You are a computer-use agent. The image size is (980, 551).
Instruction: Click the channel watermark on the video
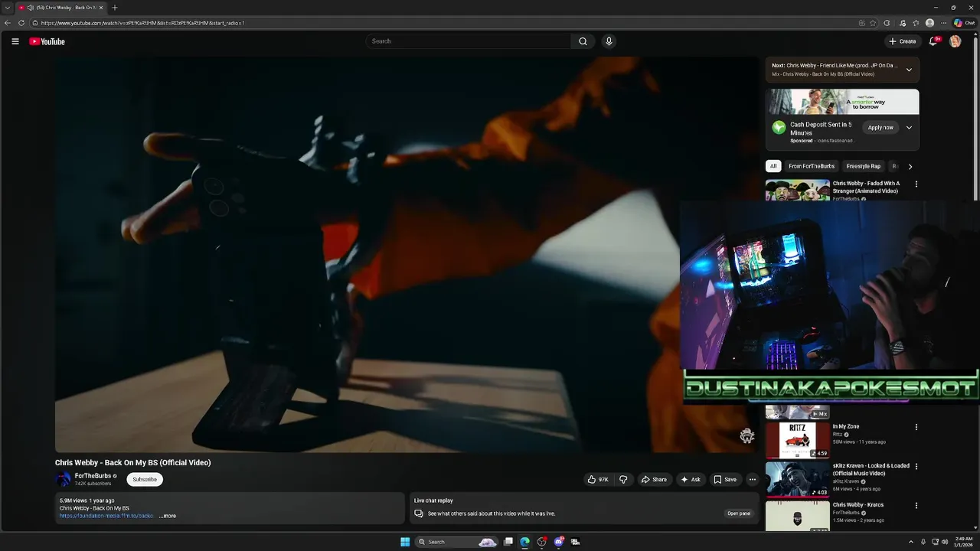pyautogui.click(x=747, y=436)
